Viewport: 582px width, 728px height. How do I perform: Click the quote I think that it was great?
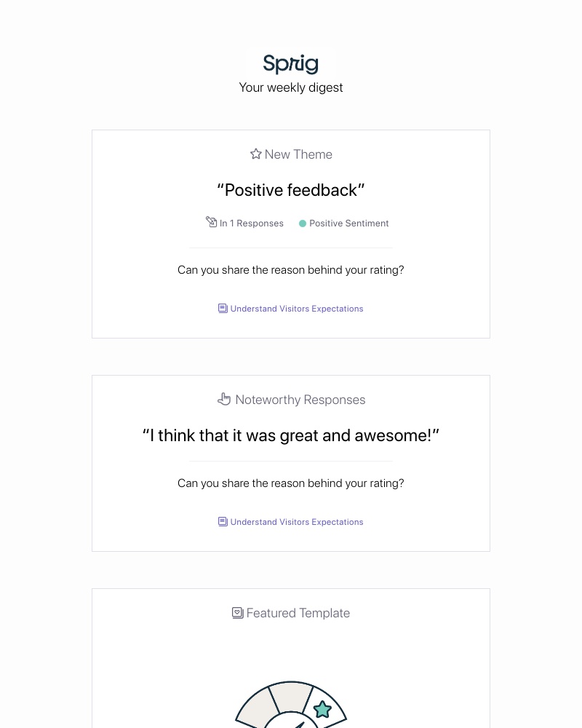(x=291, y=435)
